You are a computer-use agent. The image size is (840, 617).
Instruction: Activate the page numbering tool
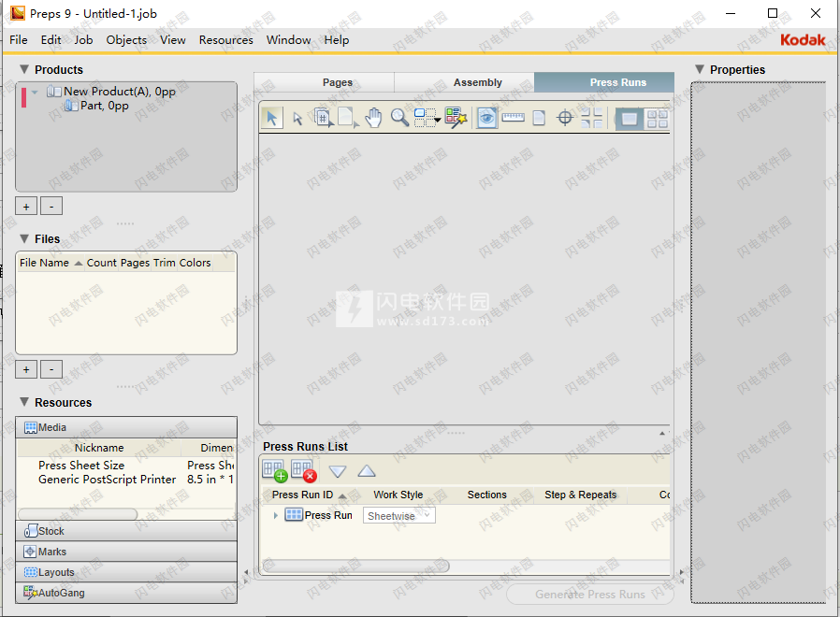pyautogui.click(x=323, y=118)
